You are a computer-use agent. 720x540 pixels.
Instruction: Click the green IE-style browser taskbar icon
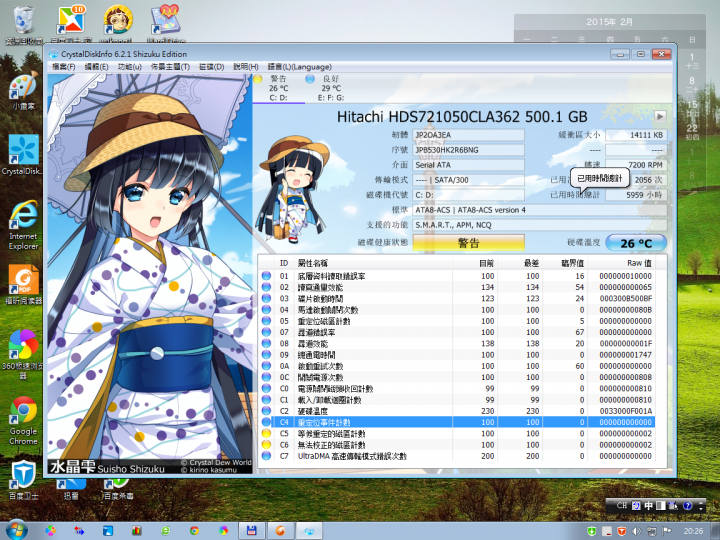[x=165, y=531]
